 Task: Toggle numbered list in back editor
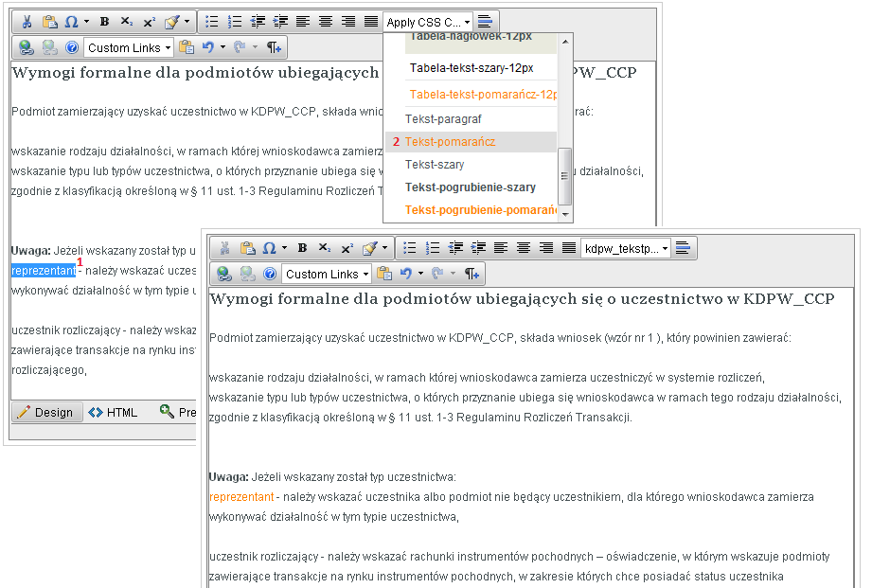(235, 22)
